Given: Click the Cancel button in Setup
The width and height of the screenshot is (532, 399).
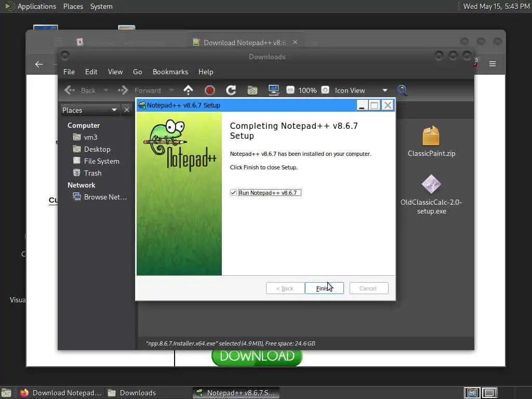Looking at the screenshot, I should tap(368, 288).
